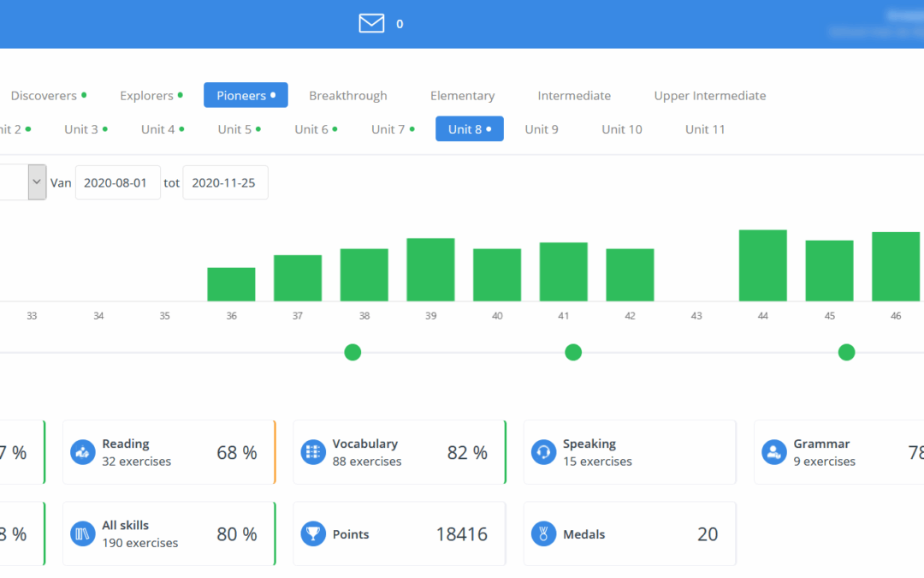Select the Explorers level tab
This screenshot has height=578, width=924.
(151, 96)
